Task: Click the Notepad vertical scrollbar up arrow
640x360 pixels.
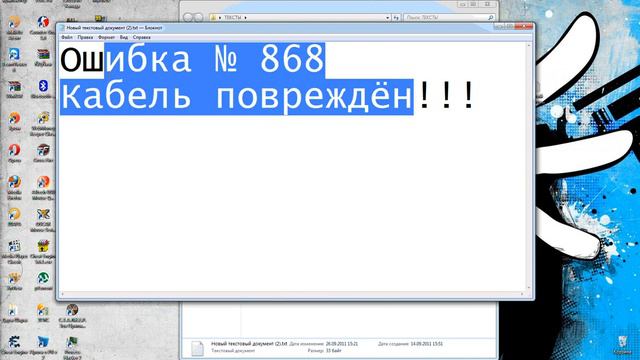Action: coord(529,45)
